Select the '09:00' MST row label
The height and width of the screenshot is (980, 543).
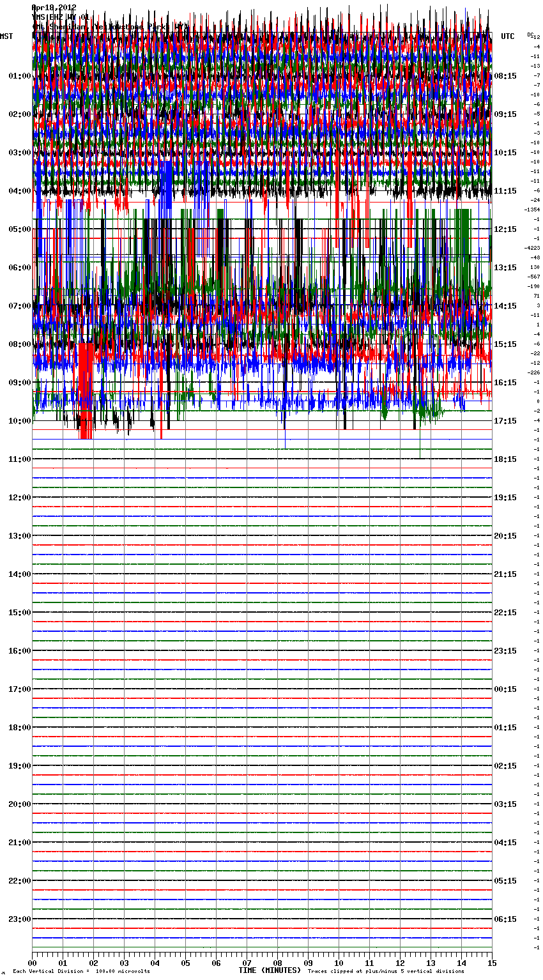(20, 383)
